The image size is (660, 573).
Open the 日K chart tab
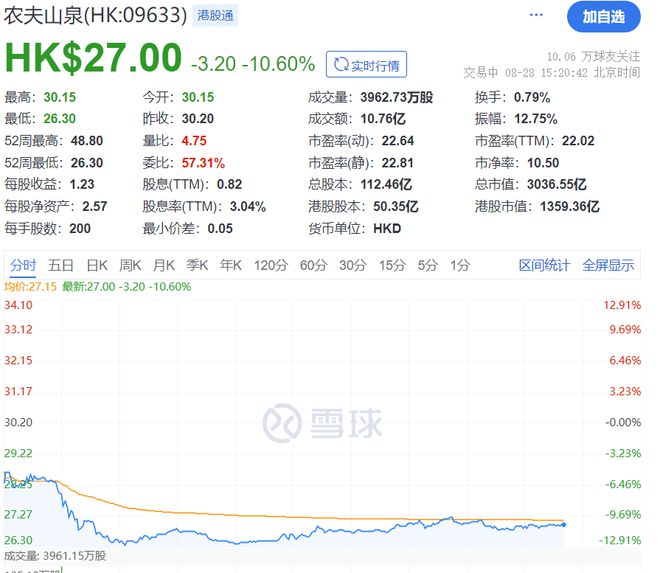tap(97, 265)
